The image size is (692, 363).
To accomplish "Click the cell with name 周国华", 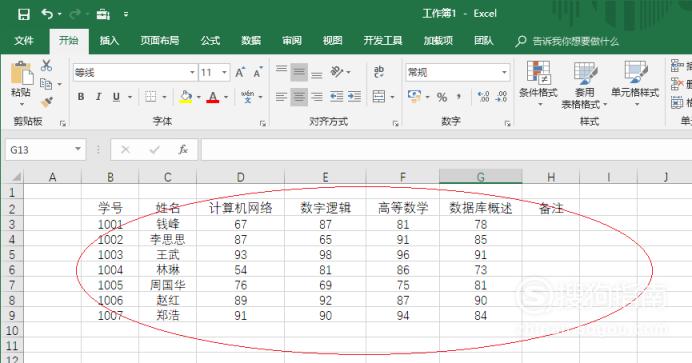I will click(x=168, y=285).
